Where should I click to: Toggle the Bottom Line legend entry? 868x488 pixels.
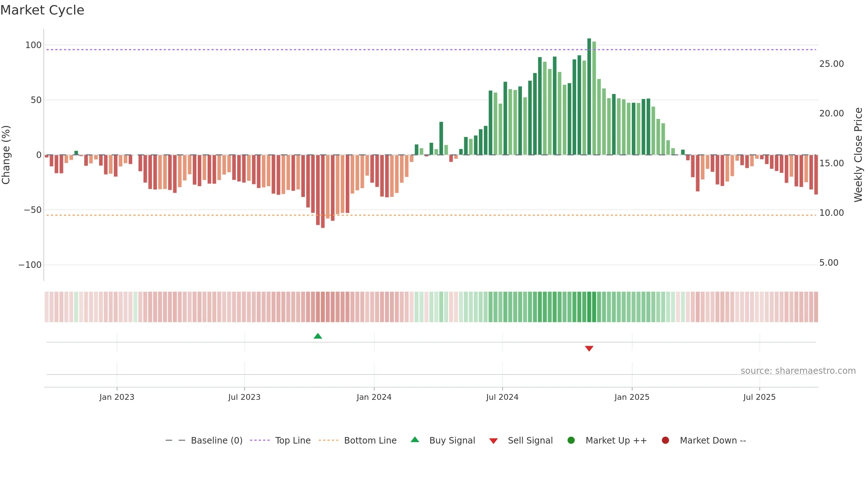(x=358, y=440)
